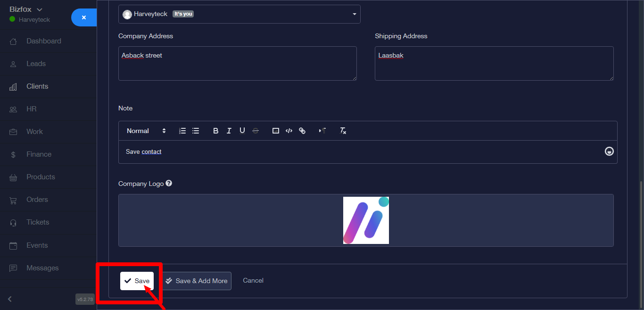Click the insert link icon
The height and width of the screenshot is (310, 644).
302,131
